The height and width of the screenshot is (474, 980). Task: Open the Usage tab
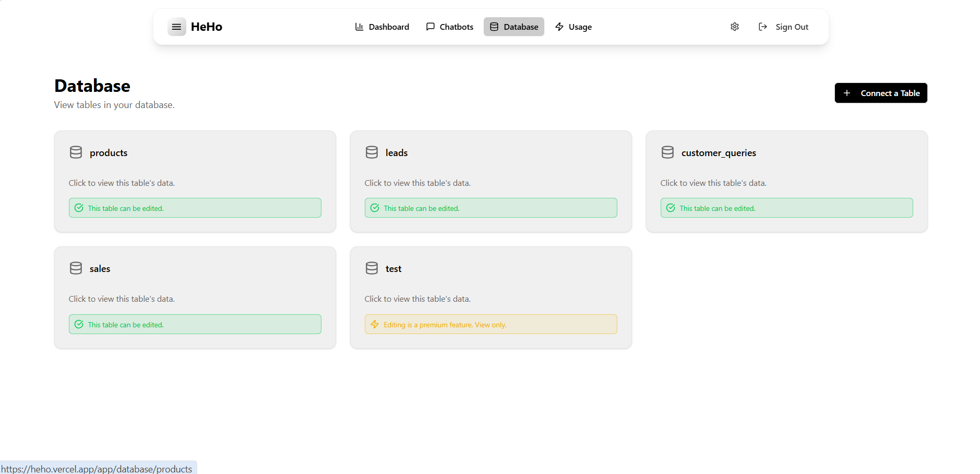pos(573,27)
